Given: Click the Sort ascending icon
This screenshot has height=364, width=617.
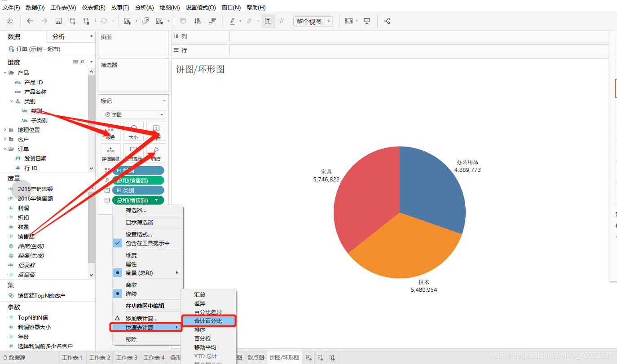Looking at the screenshot, I should coord(198,21).
